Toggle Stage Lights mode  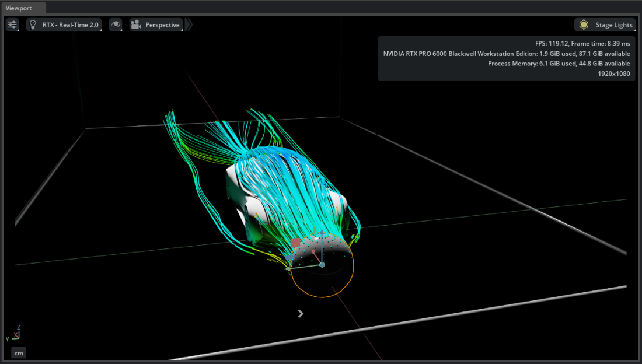pyautogui.click(x=605, y=24)
